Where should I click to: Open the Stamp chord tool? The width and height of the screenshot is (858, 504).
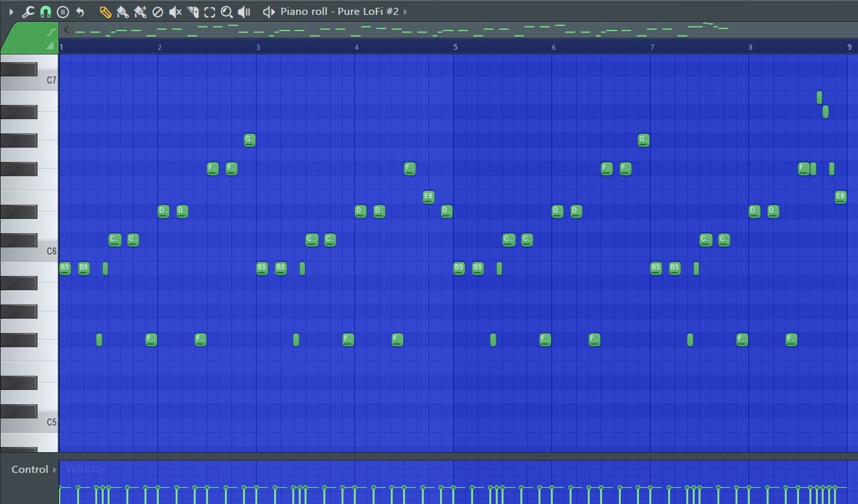(x=63, y=12)
